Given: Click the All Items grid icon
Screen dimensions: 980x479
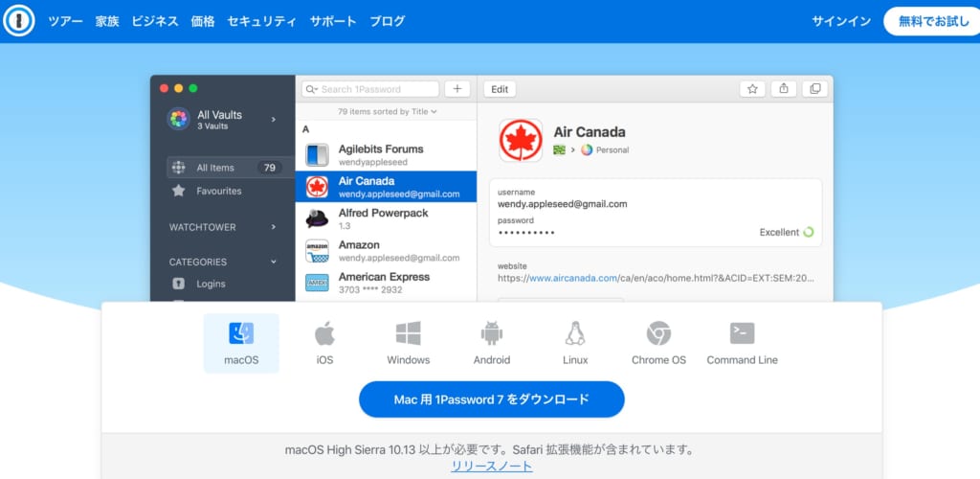Looking at the screenshot, I should [x=178, y=168].
